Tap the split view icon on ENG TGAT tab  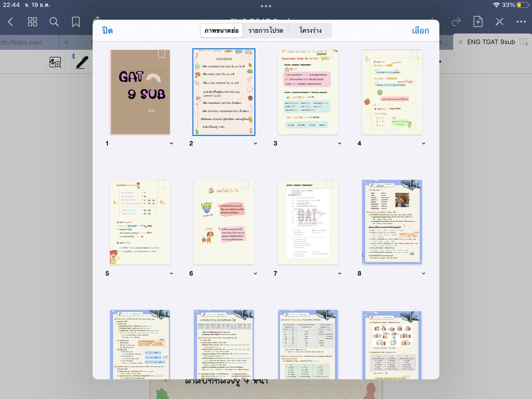tap(524, 42)
